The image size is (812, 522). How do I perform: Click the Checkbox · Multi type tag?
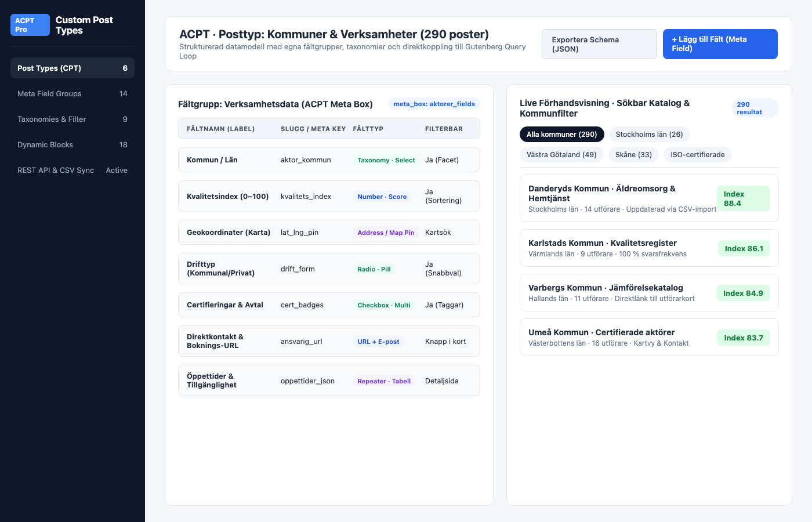(x=384, y=305)
